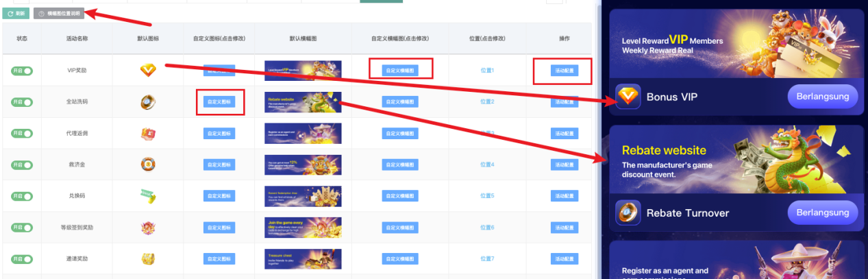Click the 救济金 default lifebuoy icon

point(148,165)
